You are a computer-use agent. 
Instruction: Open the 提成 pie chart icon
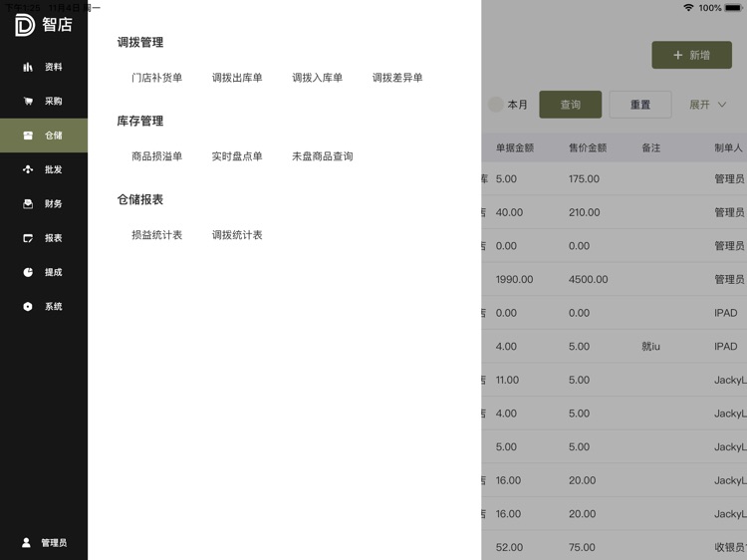pyautogui.click(x=28, y=272)
